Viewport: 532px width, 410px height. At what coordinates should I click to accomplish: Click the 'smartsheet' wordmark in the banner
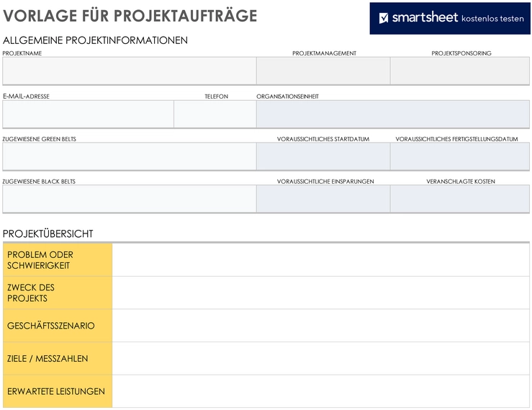tap(425, 17)
